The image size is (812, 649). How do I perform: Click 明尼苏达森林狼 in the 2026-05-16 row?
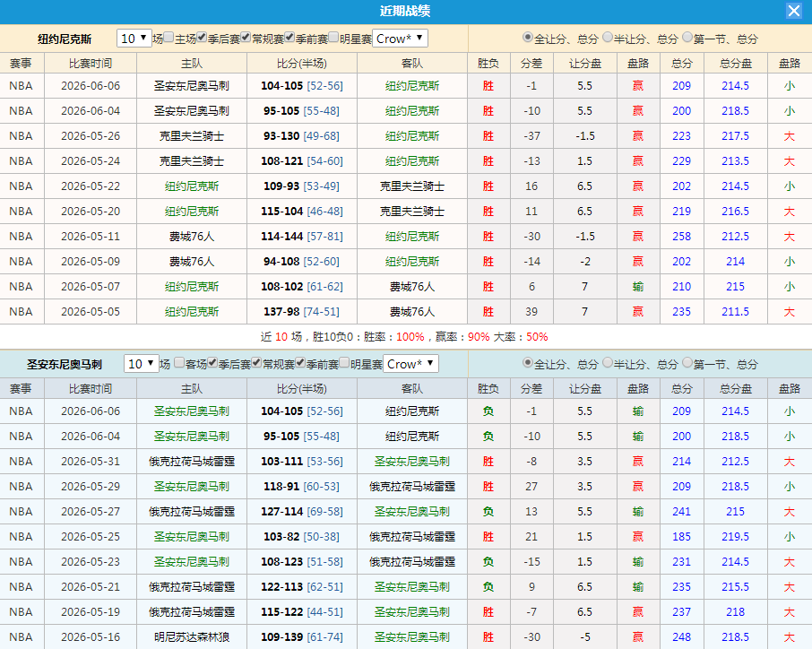click(192, 637)
